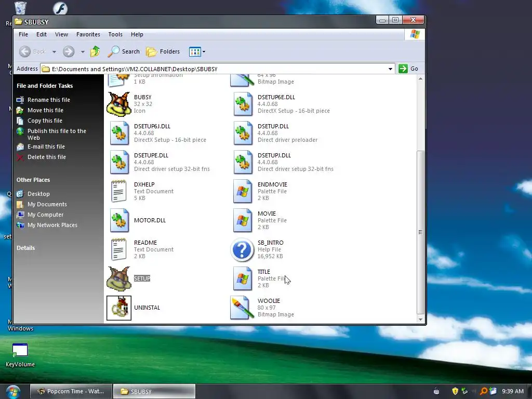Go to My Computer in Other Places
Image resolution: width=532 pixels, height=399 pixels.
coord(45,215)
